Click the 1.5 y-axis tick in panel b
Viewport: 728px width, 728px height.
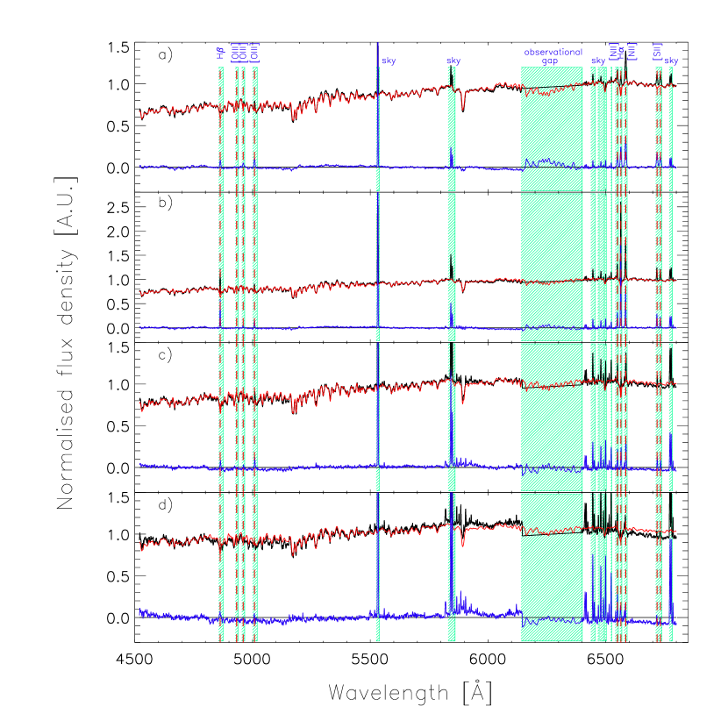click(118, 256)
